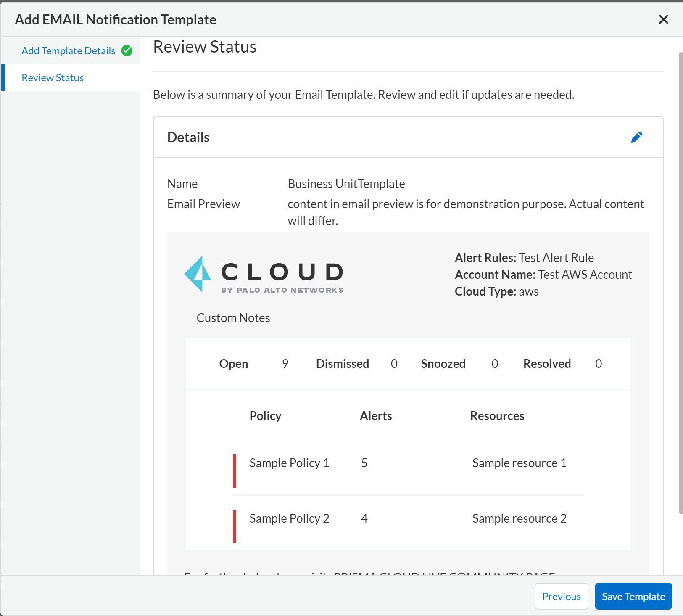The image size is (683, 616).
Task: Click the Save Template button
Action: tap(633, 596)
